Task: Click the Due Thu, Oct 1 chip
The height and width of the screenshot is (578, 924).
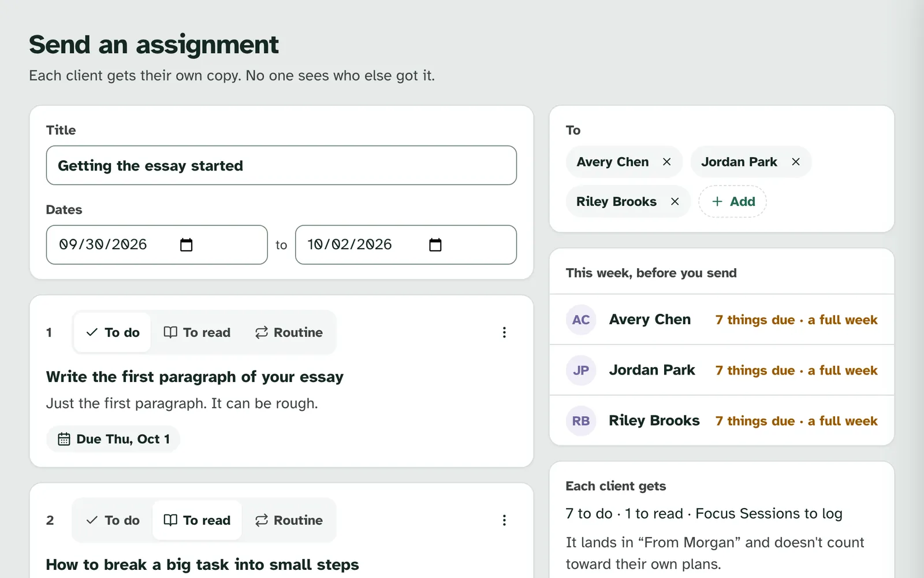Action: click(x=113, y=439)
